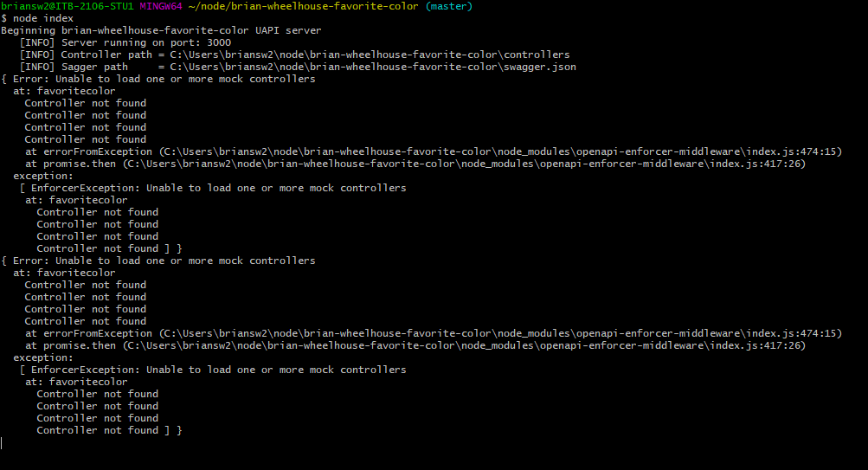Click the 'Server running on port: 3000' line
This screenshot has height=470, width=868.
(125, 42)
